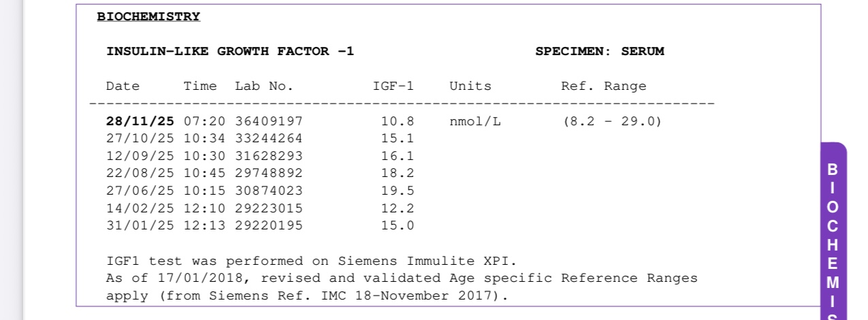Click the underlined BIOCHEMISTRY heading
Image resolution: width=868 pixels, height=320 pixels.
click(x=148, y=16)
